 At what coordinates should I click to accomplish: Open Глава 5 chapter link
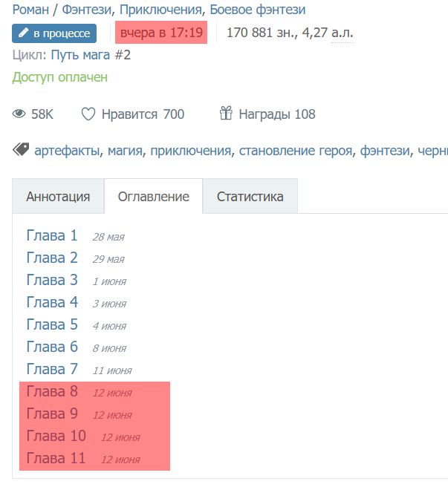pos(52,325)
